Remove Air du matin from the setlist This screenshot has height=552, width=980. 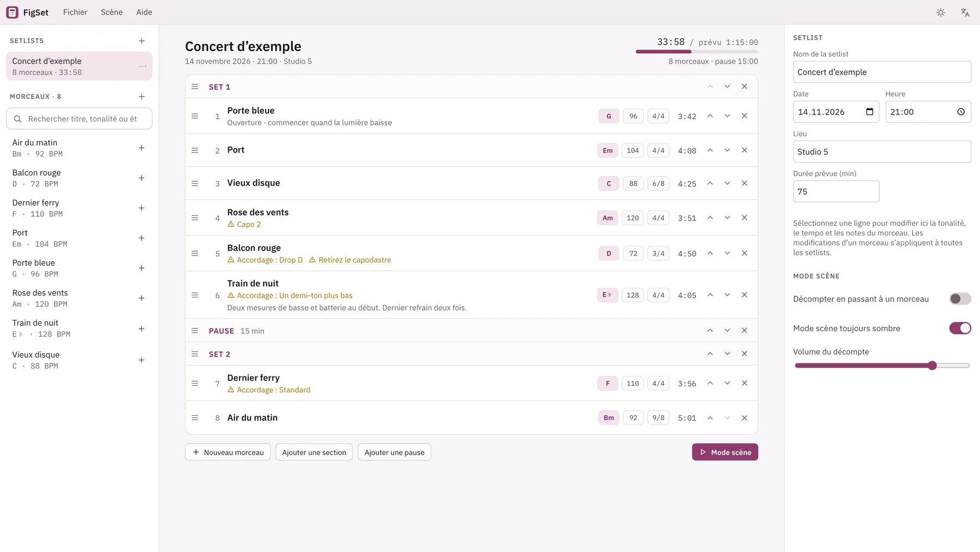click(x=744, y=418)
